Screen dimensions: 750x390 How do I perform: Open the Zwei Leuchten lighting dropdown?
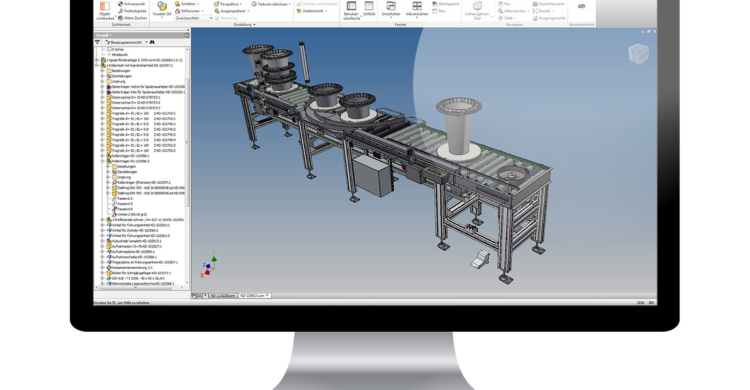(x=194, y=18)
